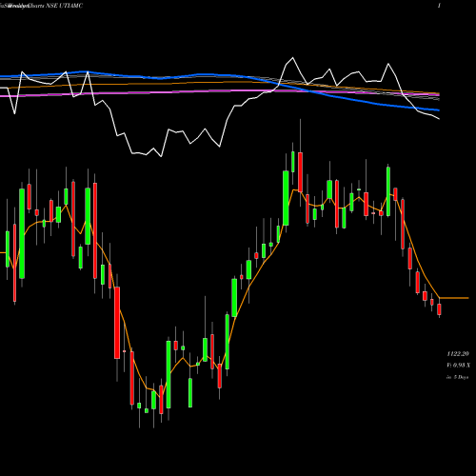This screenshot has width=476, height=476.
Task: Click the "in 5 Days" label
Action: click(458, 377)
